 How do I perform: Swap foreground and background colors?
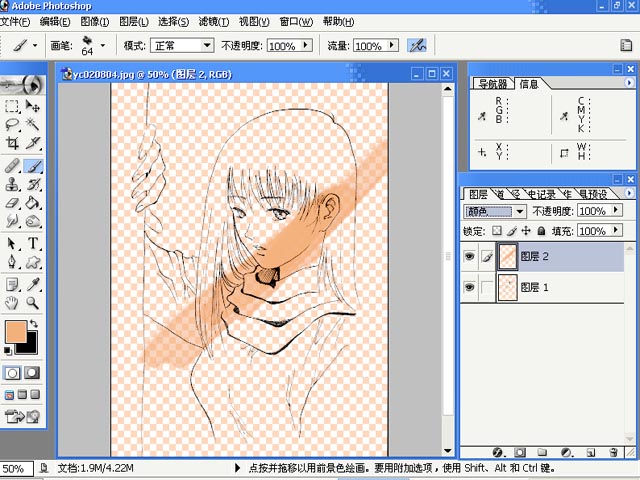point(34,323)
